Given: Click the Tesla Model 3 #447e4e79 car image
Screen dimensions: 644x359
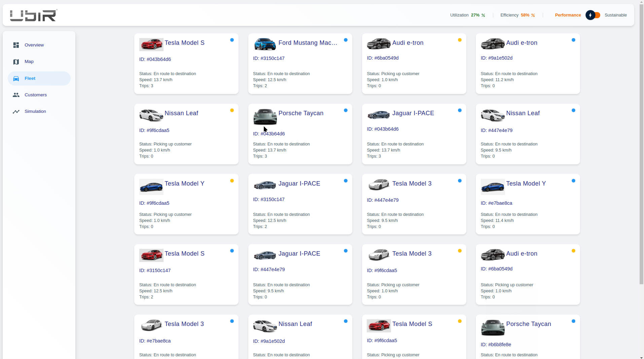Looking at the screenshot, I should pos(379,185).
